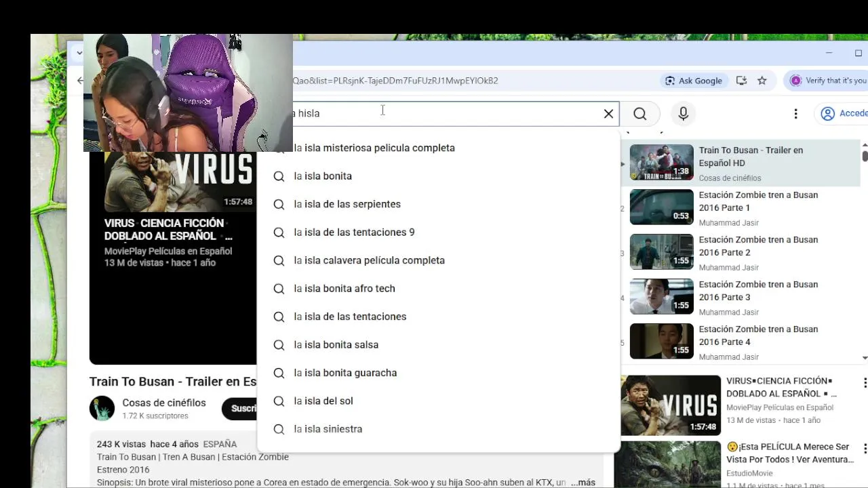Open the browser tab search chevron
This screenshot has width=868, height=488.
click(79, 53)
